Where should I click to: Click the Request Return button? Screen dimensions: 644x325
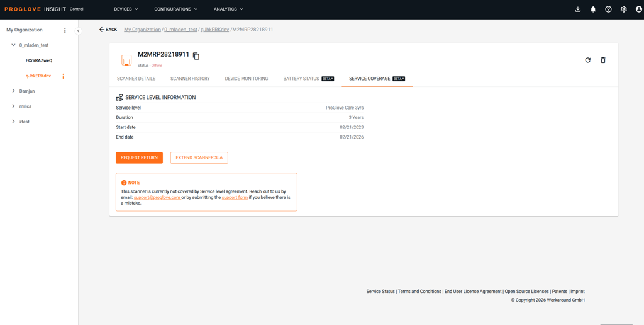[139, 158]
